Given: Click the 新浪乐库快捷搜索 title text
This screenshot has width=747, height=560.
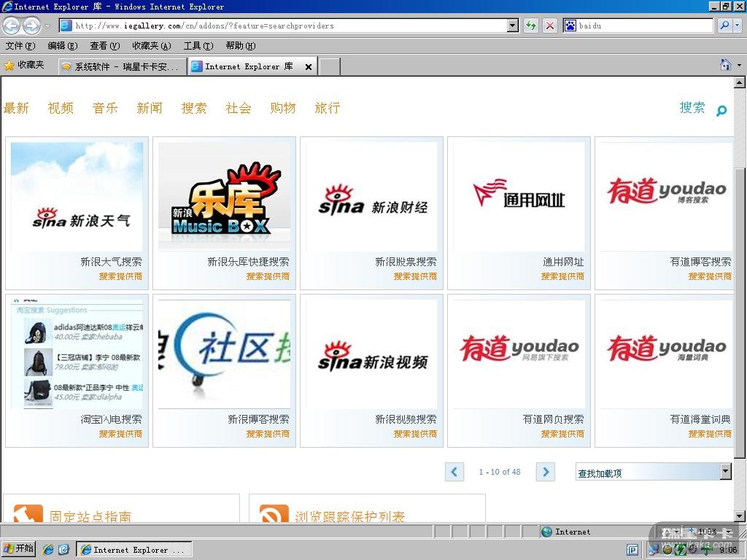Looking at the screenshot, I should click(248, 262).
